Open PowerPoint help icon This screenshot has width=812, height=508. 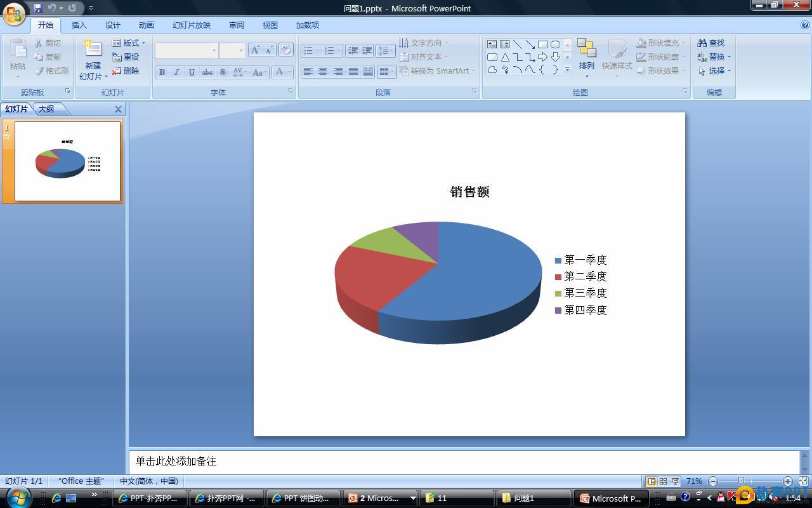pos(805,25)
